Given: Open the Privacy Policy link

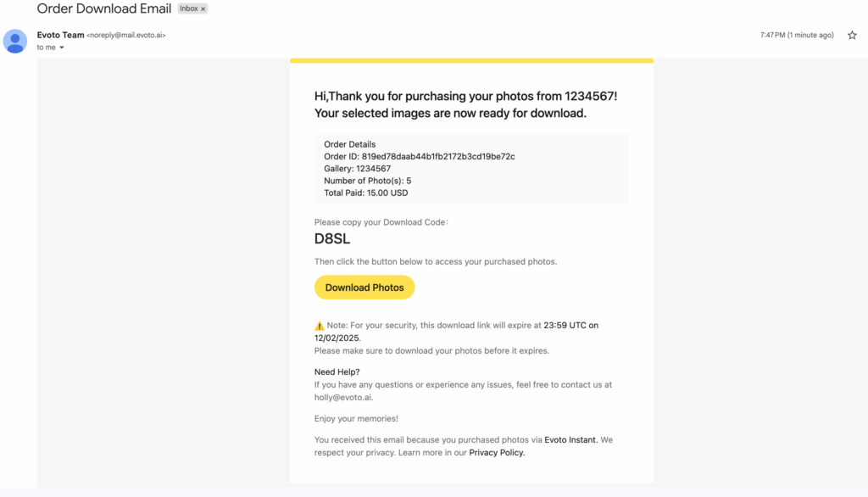Looking at the screenshot, I should click(497, 453).
